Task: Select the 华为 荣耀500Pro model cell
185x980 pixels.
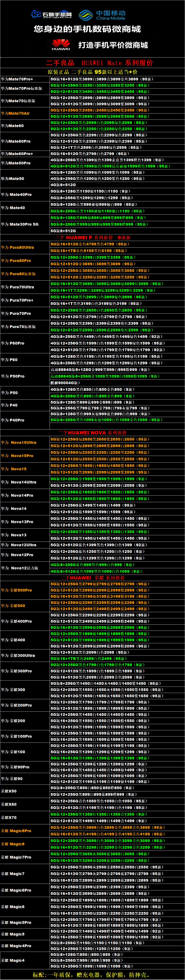Action: coord(25,590)
